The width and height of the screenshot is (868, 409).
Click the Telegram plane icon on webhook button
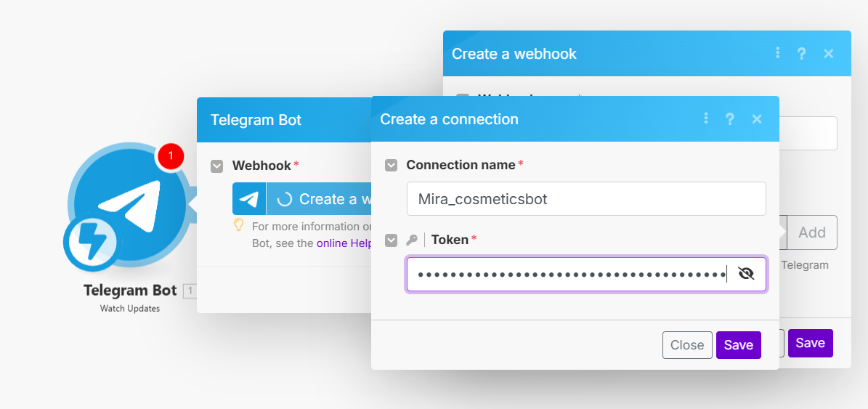(x=249, y=199)
